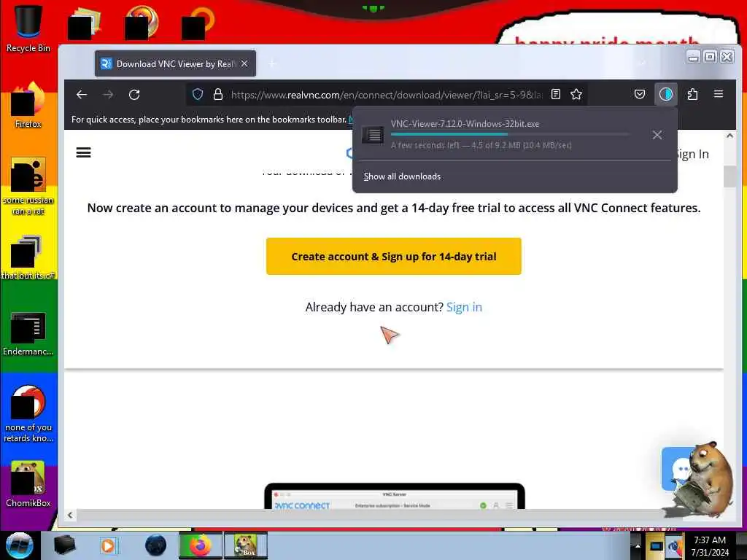Open the Firefox application hamburger menu

pos(719,94)
